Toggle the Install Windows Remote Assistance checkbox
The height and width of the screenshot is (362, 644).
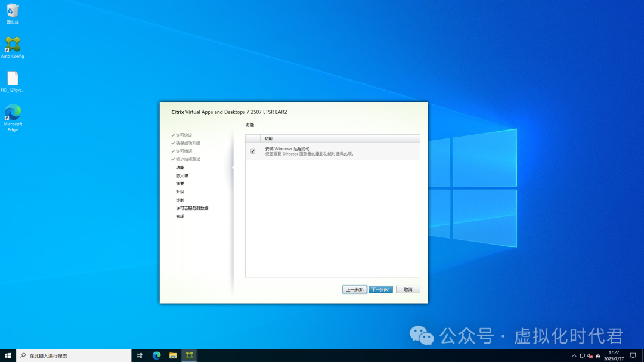click(253, 151)
